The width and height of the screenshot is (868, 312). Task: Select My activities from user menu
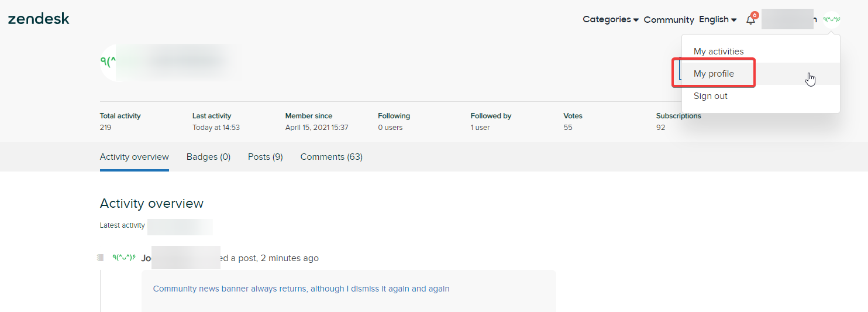click(x=718, y=52)
